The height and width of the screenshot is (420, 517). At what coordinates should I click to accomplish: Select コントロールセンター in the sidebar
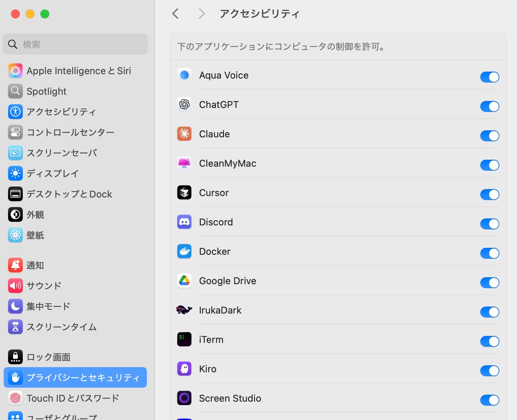(75, 132)
